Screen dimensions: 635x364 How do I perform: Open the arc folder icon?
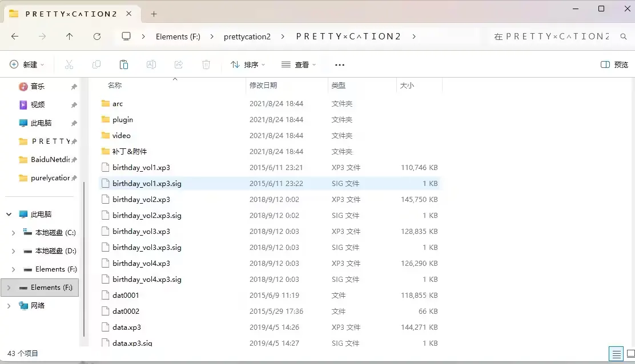(106, 103)
